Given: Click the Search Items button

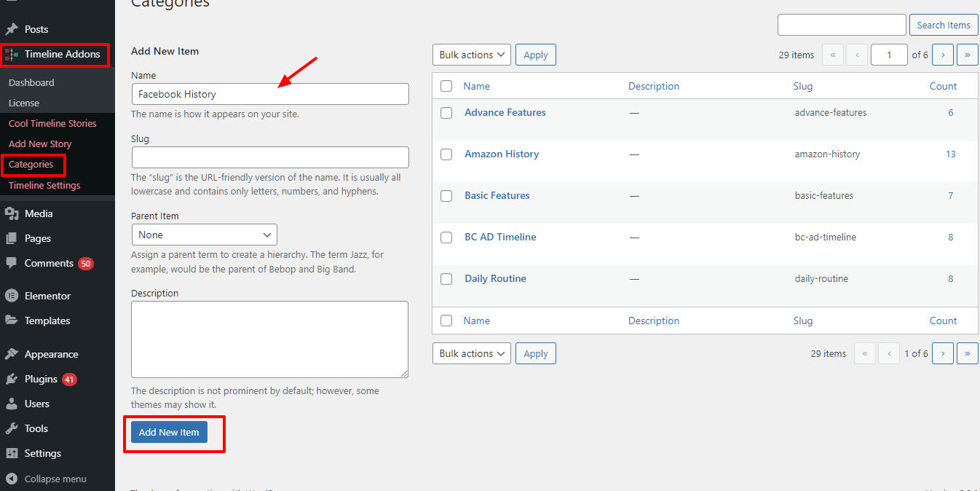Looking at the screenshot, I should coord(943,25).
